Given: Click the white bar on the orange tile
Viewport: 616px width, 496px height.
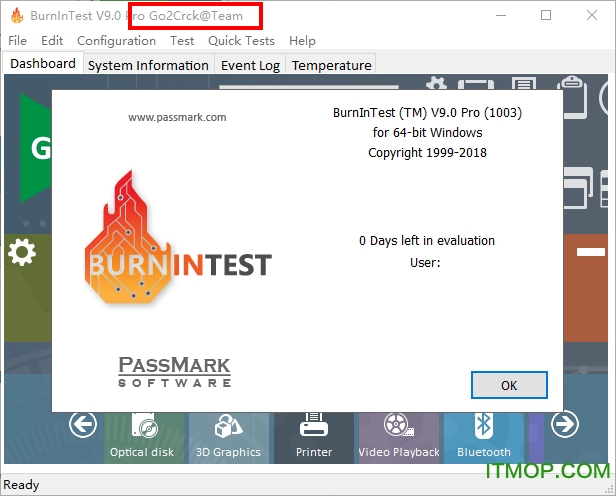Looking at the screenshot, I should point(590,252).
